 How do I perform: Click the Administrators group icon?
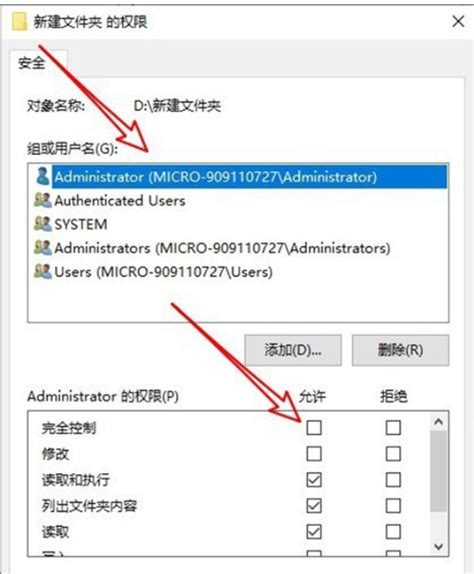click(42, 248)
